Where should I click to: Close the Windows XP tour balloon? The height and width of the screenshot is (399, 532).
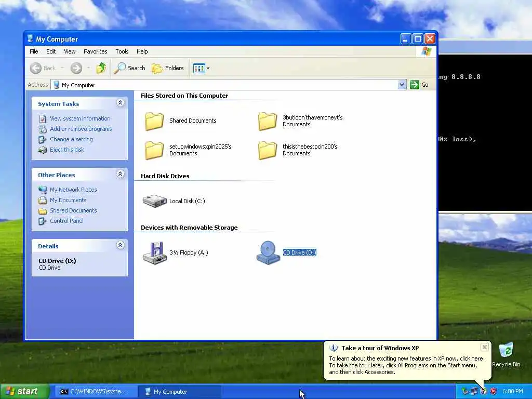[x=485, y=347]
